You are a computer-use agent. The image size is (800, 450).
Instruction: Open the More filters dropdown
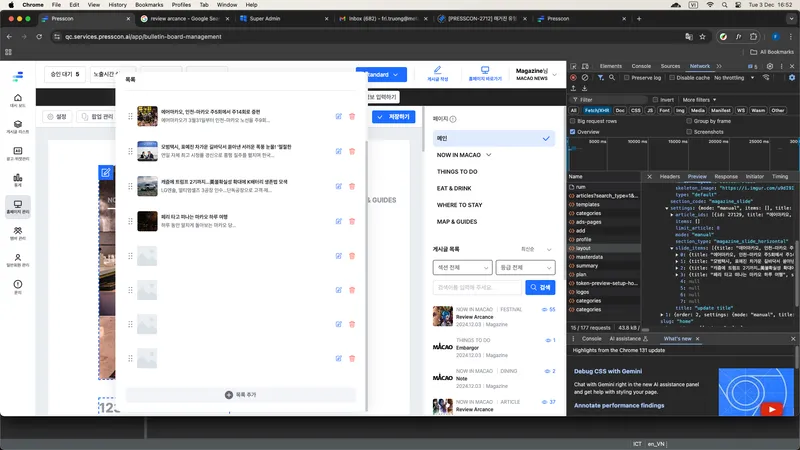coord(699,99)
